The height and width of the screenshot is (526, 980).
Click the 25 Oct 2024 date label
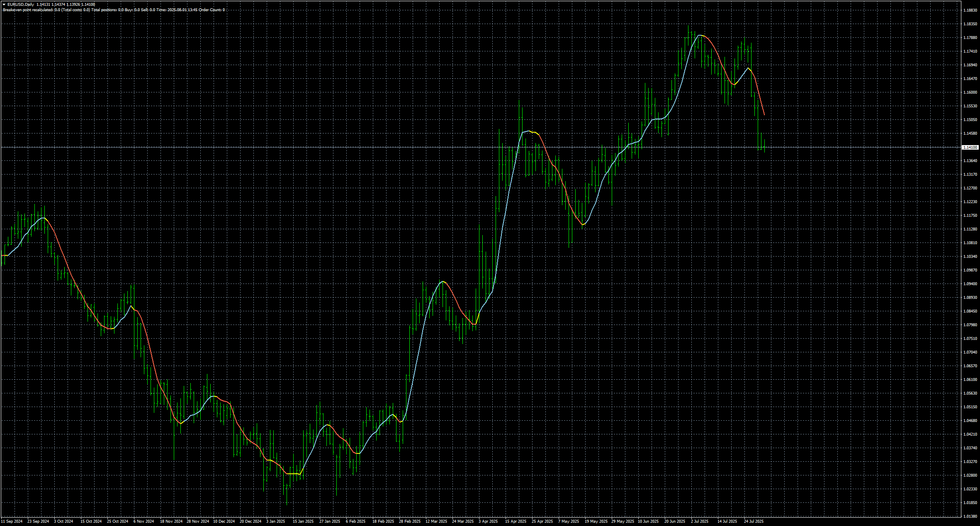click(x=118, y=521)
